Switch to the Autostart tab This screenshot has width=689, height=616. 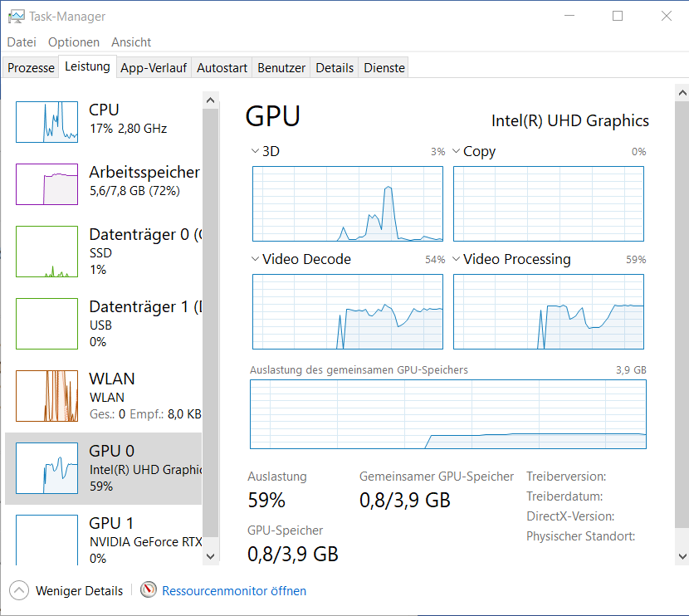tap(222, 68)
